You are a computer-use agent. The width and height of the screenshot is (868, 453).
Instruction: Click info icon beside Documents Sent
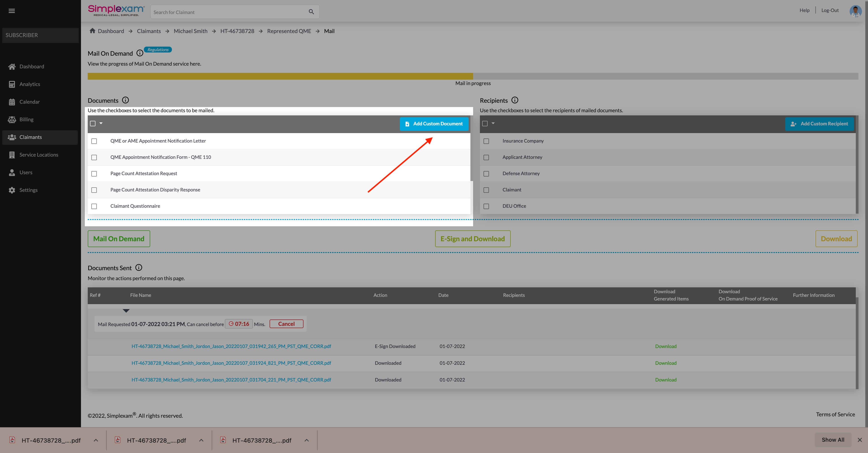tap(138, 268)
